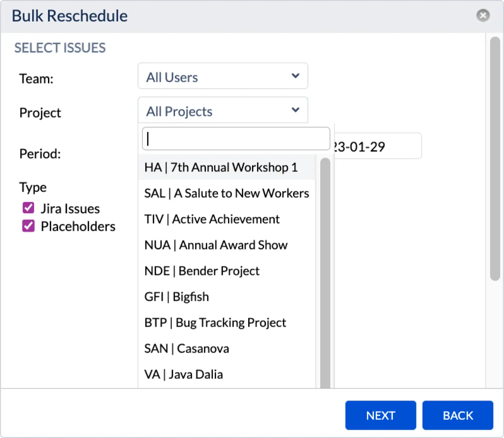Viewport: 504px width, 438px height.
Task: Select HA | 7th Annual Workshop 1
Action: 221,167
